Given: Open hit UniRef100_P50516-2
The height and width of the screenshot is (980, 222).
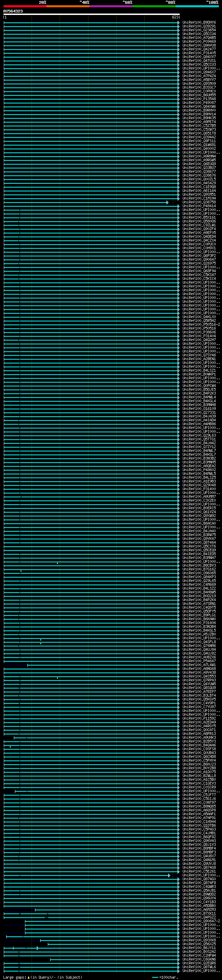Looking at the screenshot, I should 201,324.
